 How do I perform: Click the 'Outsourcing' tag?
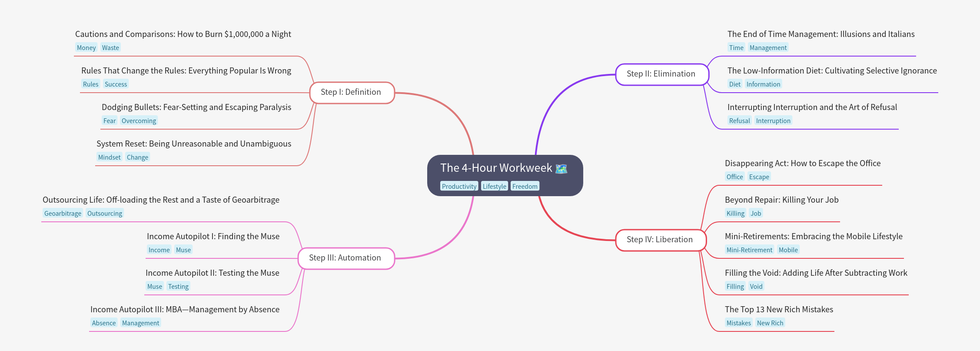(x=105, y=213)
